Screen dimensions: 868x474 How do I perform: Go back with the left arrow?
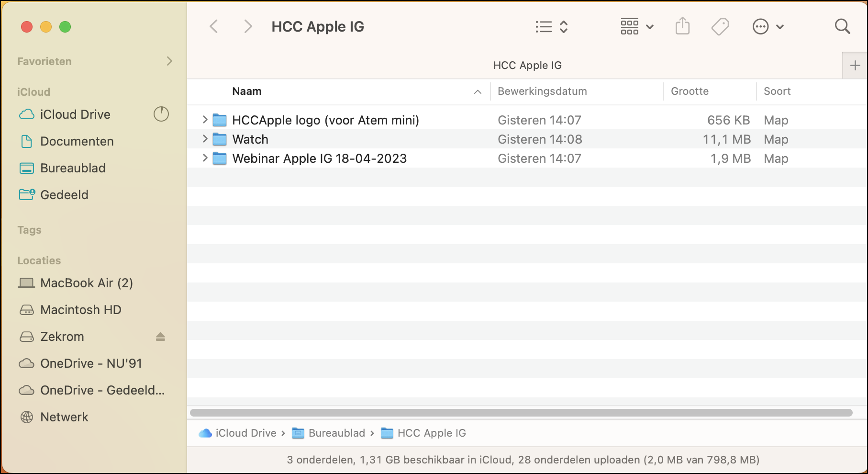click(214, 26)
